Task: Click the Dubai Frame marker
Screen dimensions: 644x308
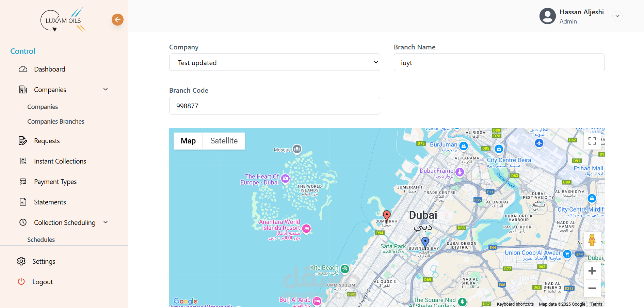Action: pos(460,172)
